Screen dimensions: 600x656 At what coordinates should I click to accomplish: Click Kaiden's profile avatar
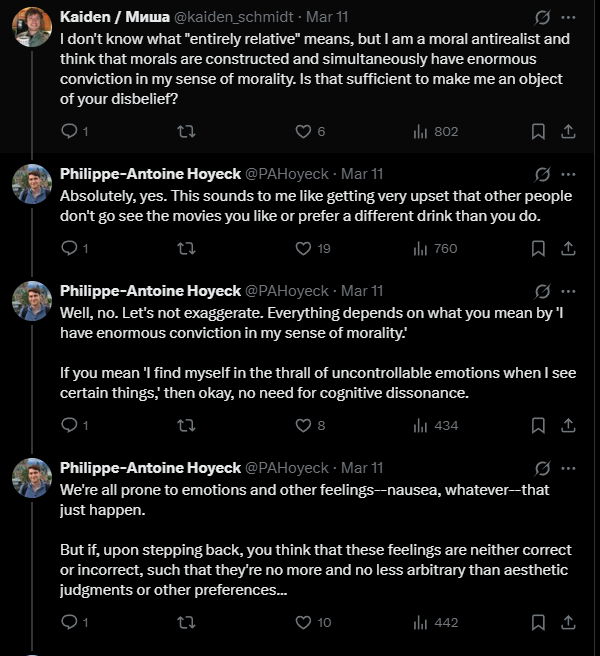(32, 27)
